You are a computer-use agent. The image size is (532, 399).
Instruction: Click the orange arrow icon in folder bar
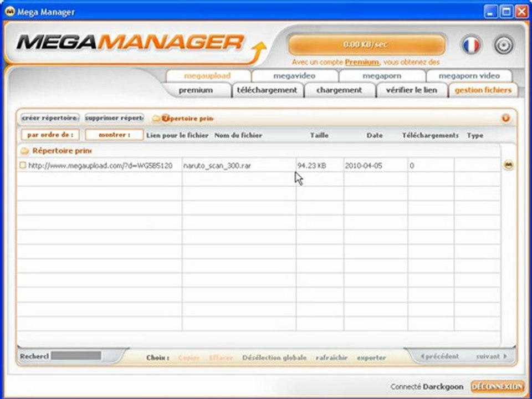click(x=505, y=118)
